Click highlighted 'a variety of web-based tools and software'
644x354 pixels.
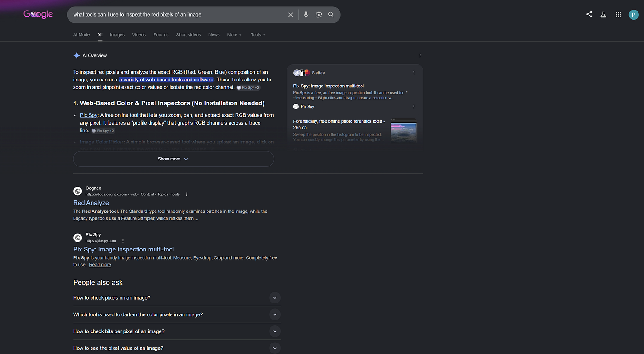pos(166,80)
